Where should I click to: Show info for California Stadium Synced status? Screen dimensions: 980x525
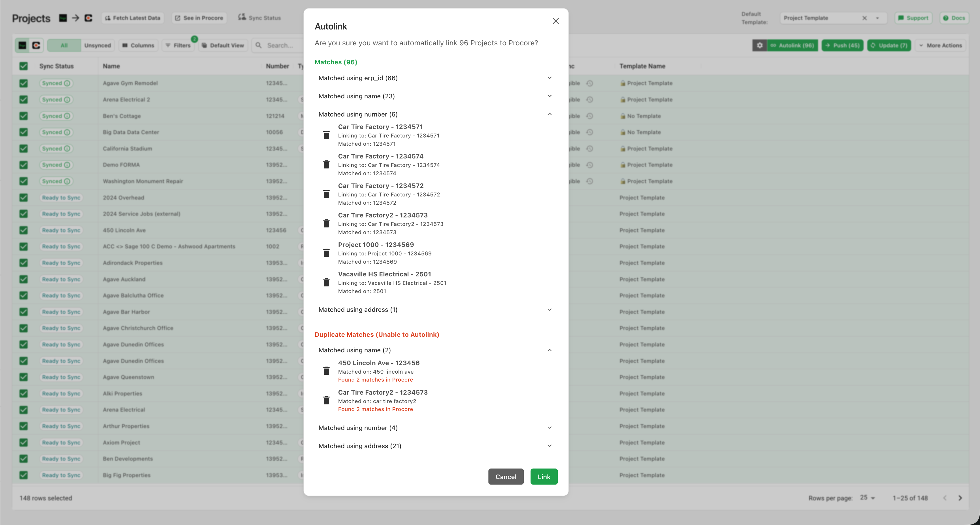pos(67,149)
